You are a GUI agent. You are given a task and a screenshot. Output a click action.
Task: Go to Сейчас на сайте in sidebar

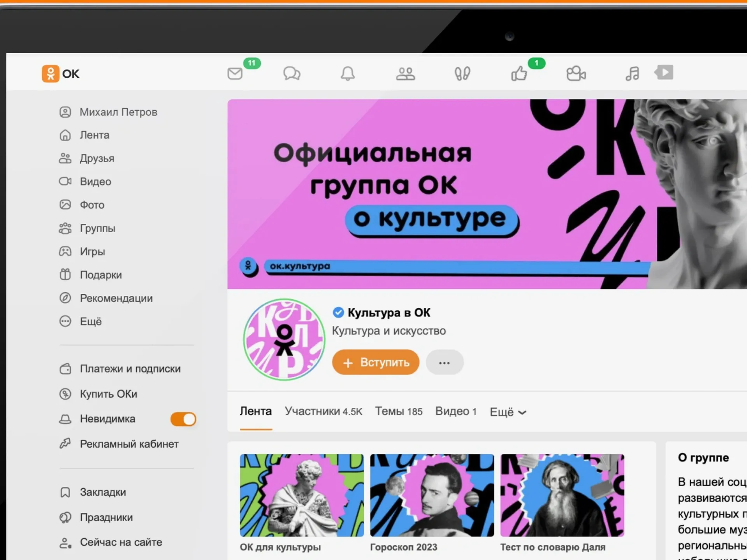(x=121, y=542)
